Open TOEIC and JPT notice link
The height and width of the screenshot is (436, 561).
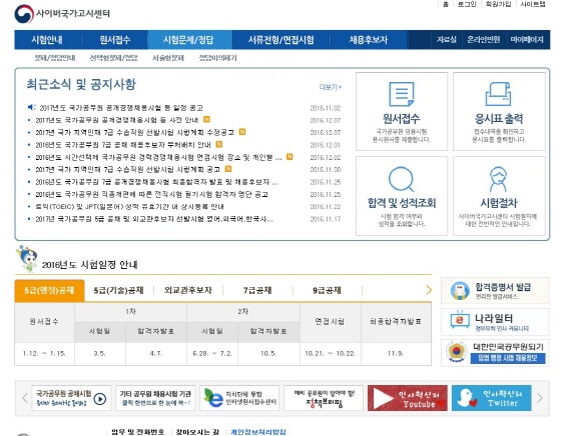[130, 207]
